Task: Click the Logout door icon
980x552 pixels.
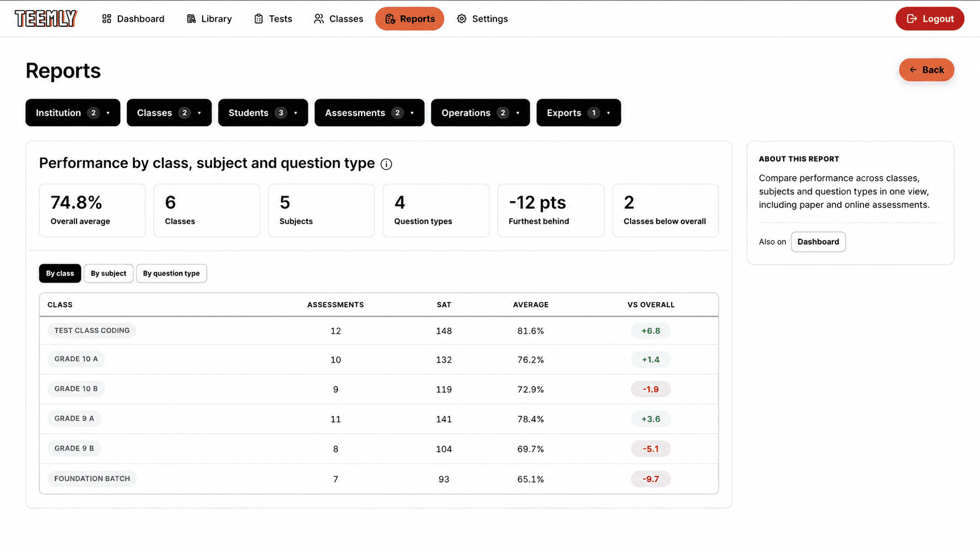Action: pos(912,19)
